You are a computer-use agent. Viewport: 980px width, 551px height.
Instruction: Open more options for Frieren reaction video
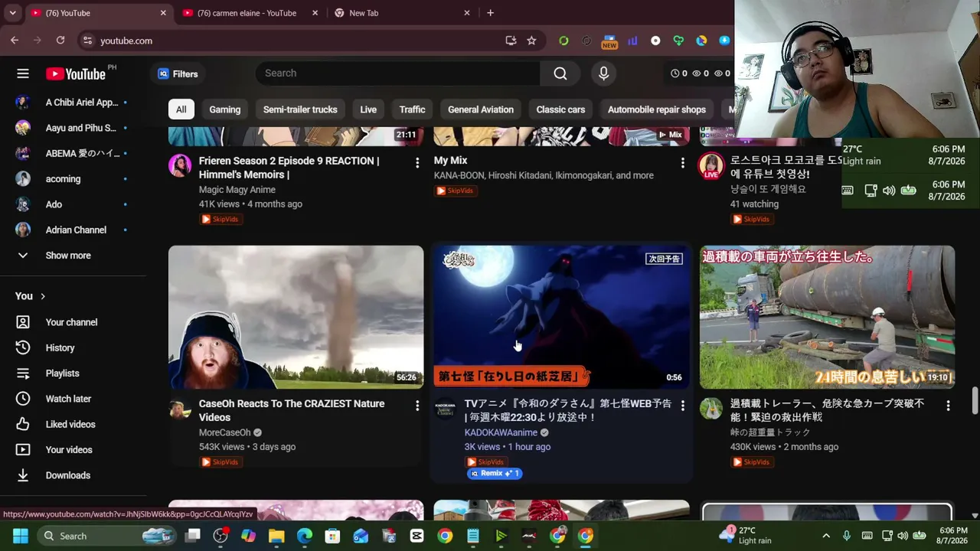[417, 162]
